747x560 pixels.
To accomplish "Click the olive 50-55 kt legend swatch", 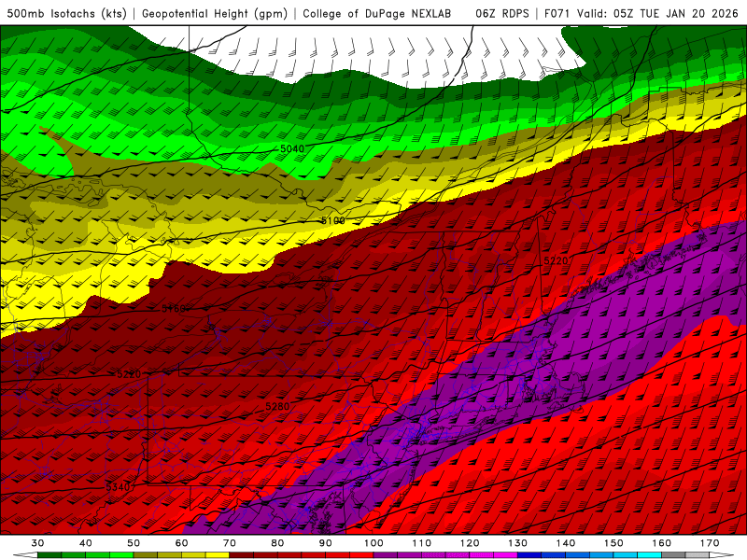I will [x=146, y=555].
